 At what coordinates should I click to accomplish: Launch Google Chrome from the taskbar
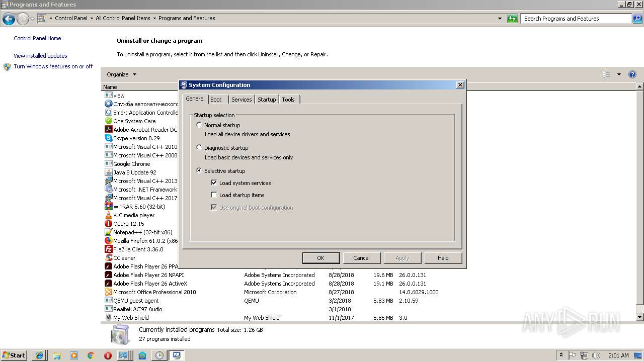coord(91,355)
